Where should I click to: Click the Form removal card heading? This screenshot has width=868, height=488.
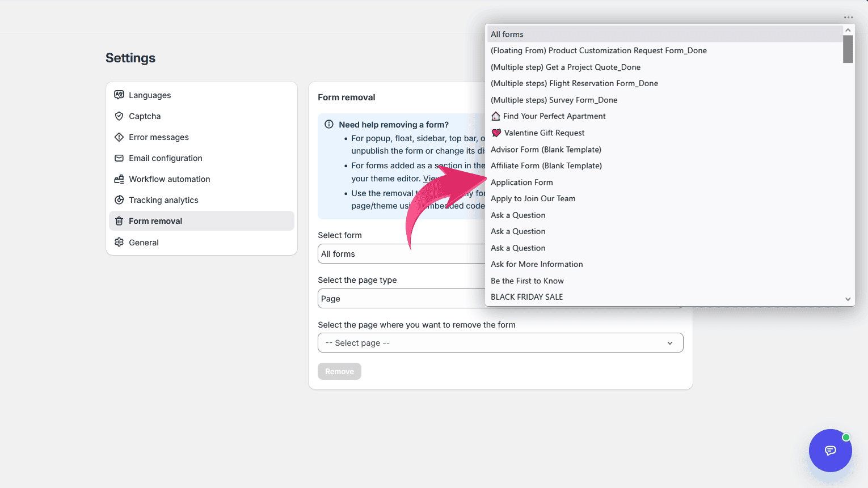tap(347, 97)
